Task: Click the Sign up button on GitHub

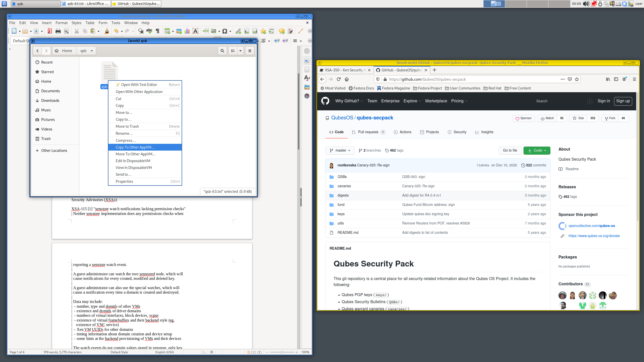Action: (x=623, y=101)
